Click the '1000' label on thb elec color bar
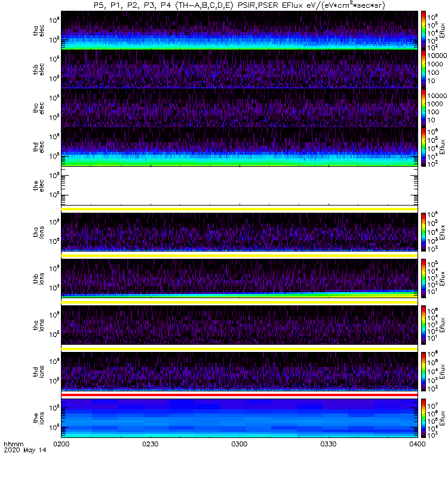 pos(435,64)
